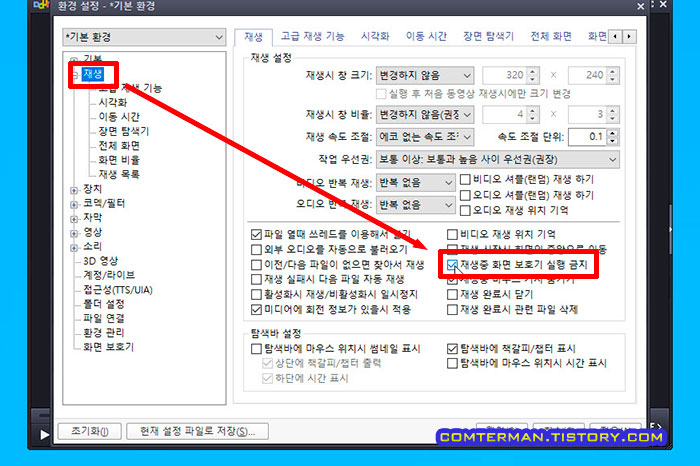
Task: Switch to the 시각화 tab
Action: 375,36
